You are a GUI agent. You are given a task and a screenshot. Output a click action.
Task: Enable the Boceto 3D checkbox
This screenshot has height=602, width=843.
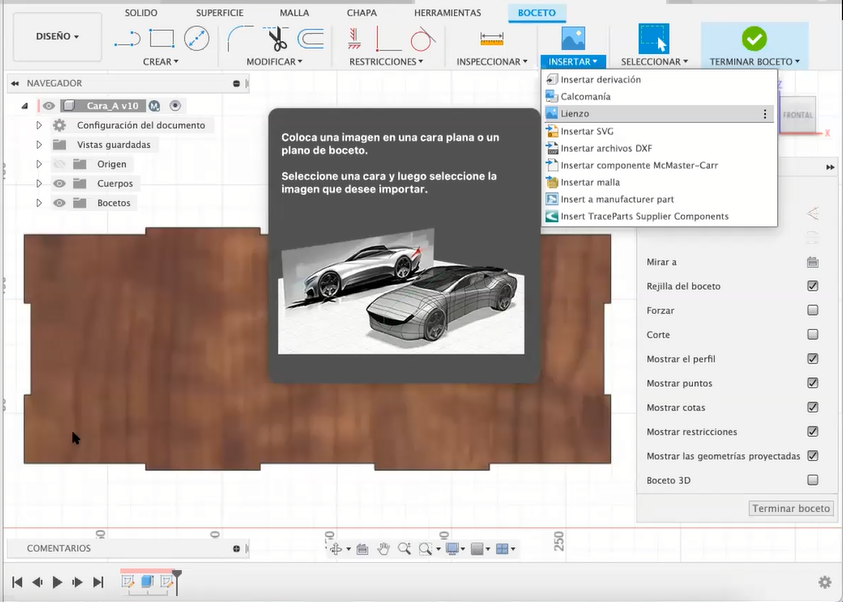click(812, 480)
